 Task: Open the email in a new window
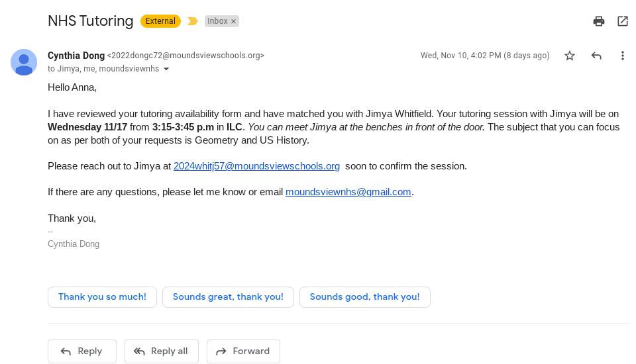click(x=623, y=21)
